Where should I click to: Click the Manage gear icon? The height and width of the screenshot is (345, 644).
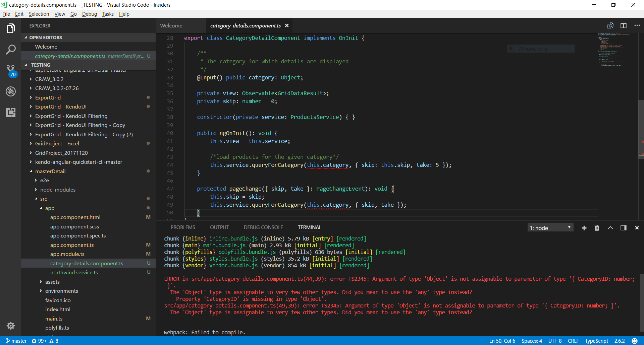click(x=11, y=326)
